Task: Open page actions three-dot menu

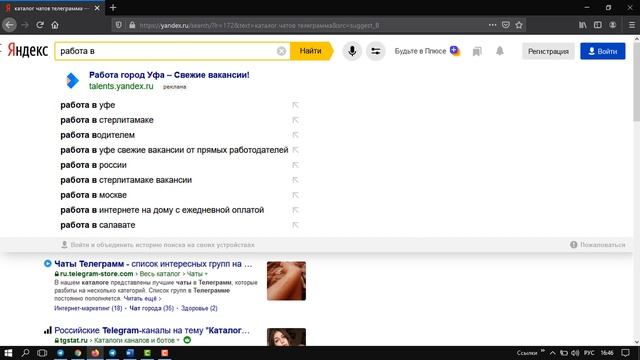Action: pos(492,25)
